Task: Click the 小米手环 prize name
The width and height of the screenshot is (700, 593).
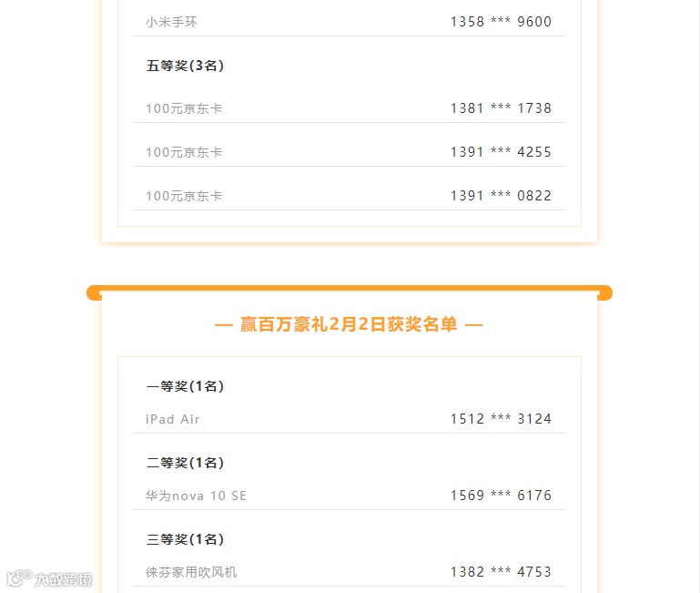Action: 171,22
